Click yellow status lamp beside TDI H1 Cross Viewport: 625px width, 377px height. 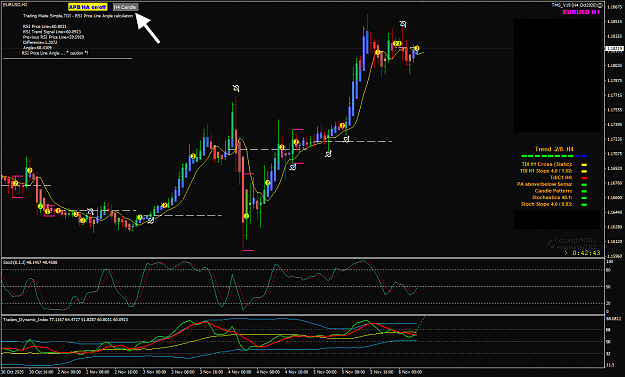pos(584,165)
